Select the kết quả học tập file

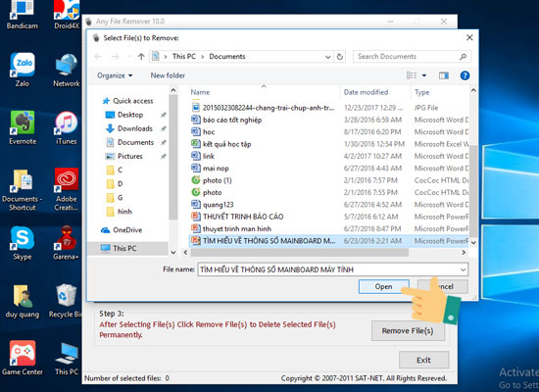226,144
